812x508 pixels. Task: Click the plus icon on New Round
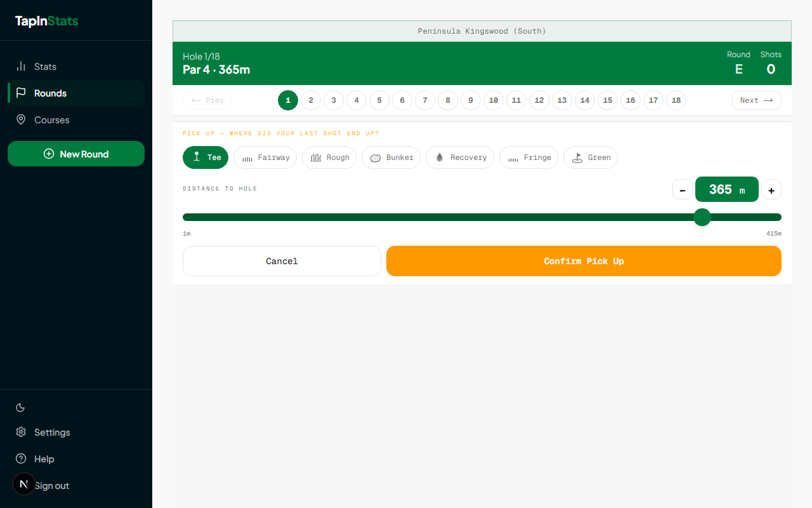pos(48,154)
